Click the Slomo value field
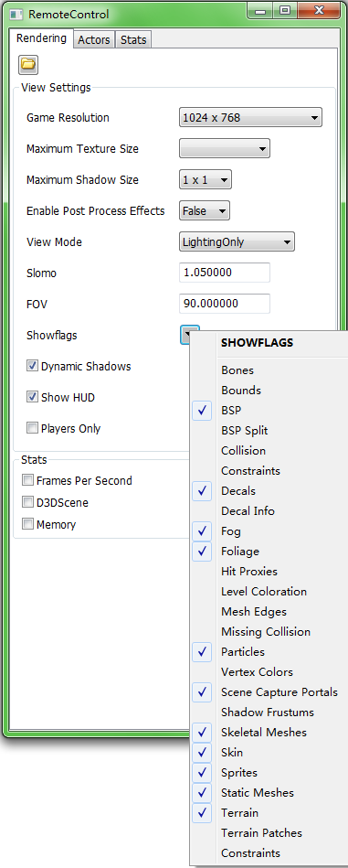 225,273
